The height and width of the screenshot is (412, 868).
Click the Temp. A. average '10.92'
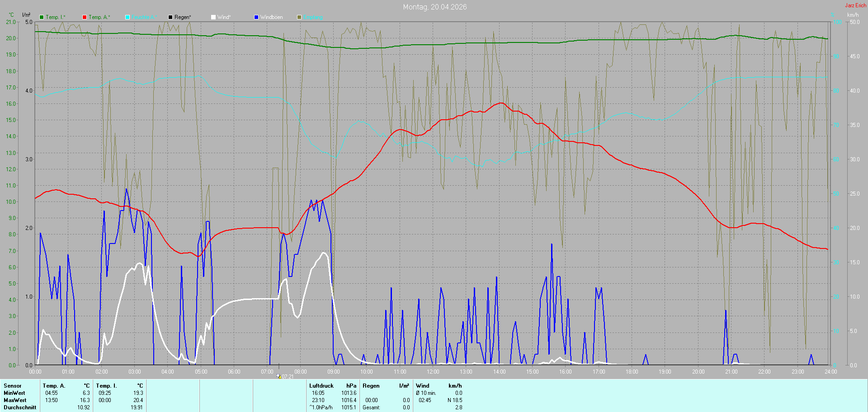(84, 407)
